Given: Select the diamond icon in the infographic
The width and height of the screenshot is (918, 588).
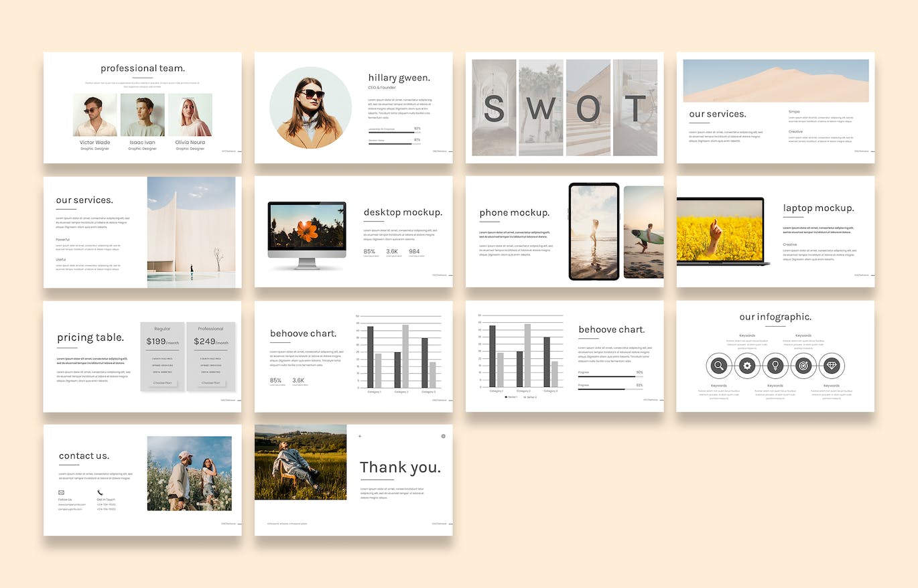Looking at the screenshot, I should 832,366.
